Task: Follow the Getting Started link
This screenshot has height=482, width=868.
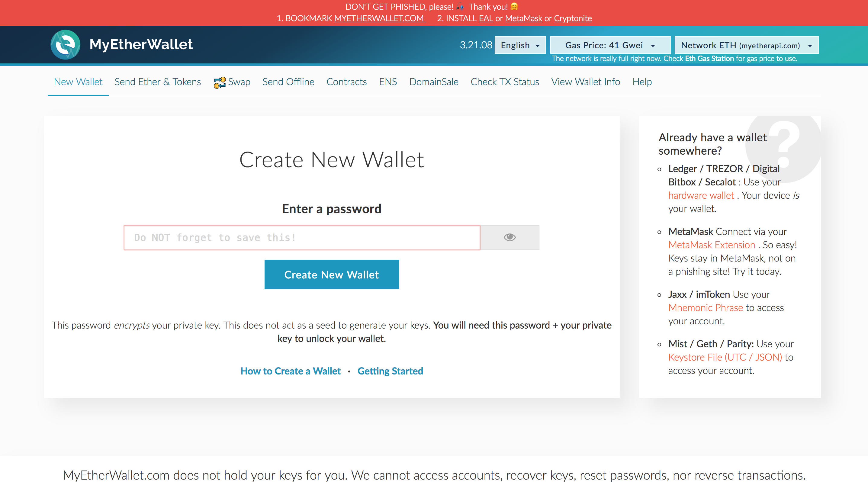Action: click(x=390, y=371)
